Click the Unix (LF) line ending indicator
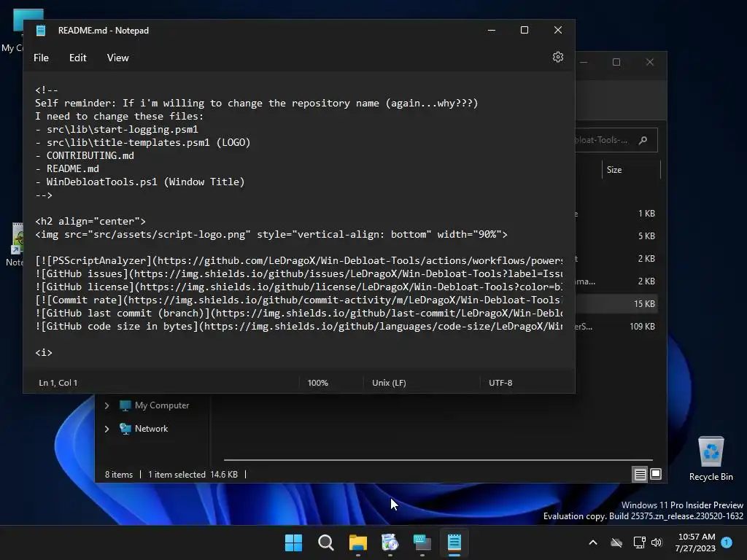This screenshot has height=560, width=747. (x=389, y=383)
